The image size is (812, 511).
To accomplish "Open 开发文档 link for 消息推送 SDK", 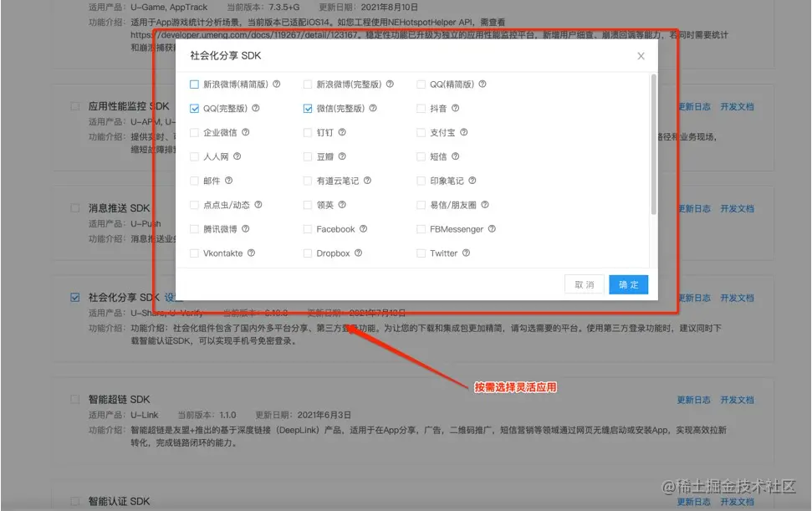I will click(737, 208).
